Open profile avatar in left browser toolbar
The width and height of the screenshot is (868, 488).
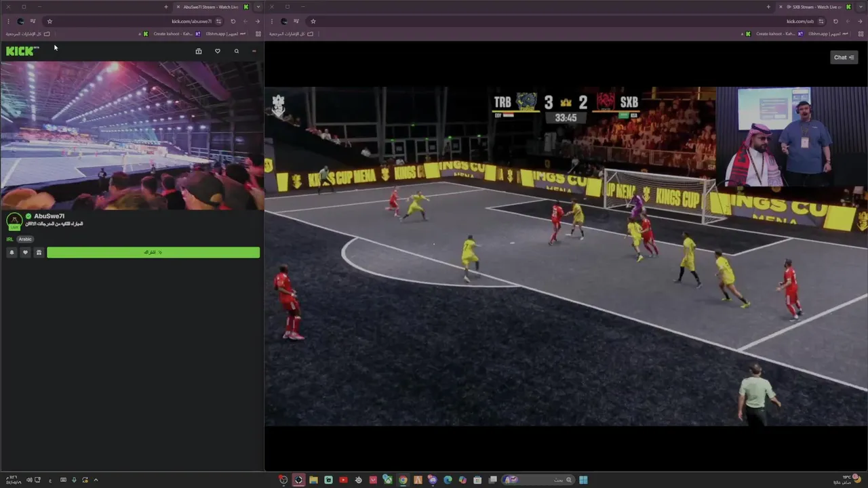pos(20,21)
